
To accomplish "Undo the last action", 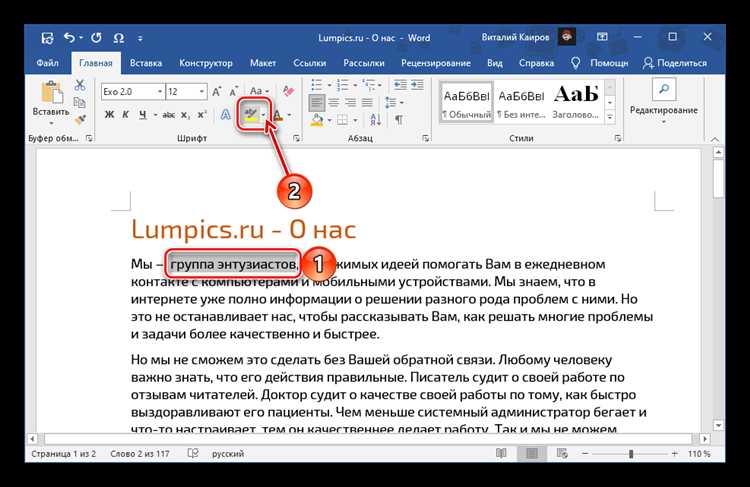I will [x=70, y=37].
